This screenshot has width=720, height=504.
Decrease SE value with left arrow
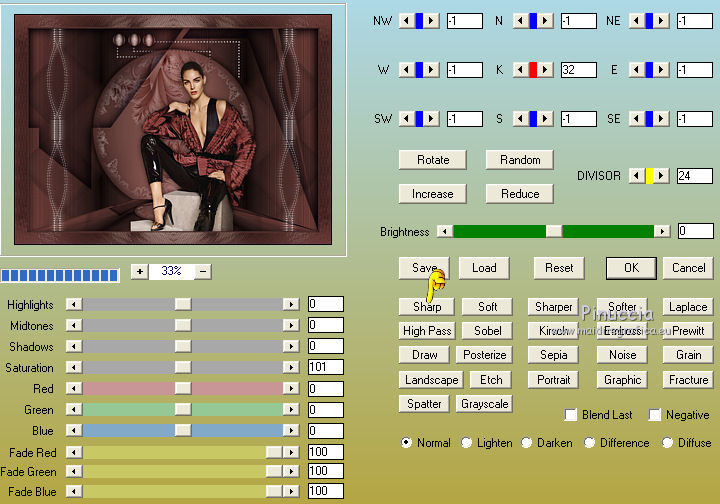[x=636, y=119]
